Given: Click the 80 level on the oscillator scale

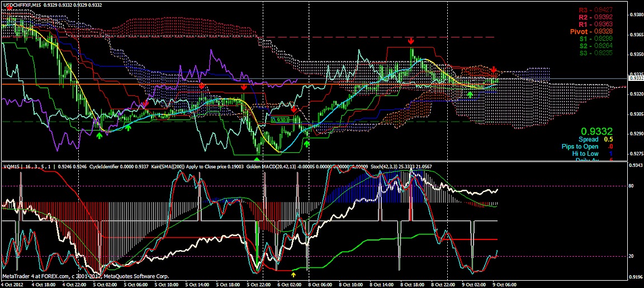Looking at the screenshot, I should point(632,186).
